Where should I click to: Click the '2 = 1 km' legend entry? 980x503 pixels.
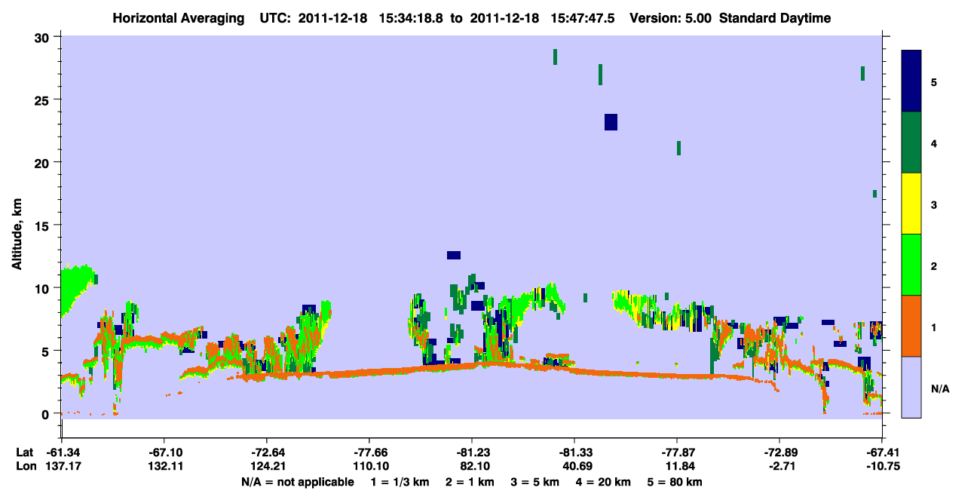(469, 482)
